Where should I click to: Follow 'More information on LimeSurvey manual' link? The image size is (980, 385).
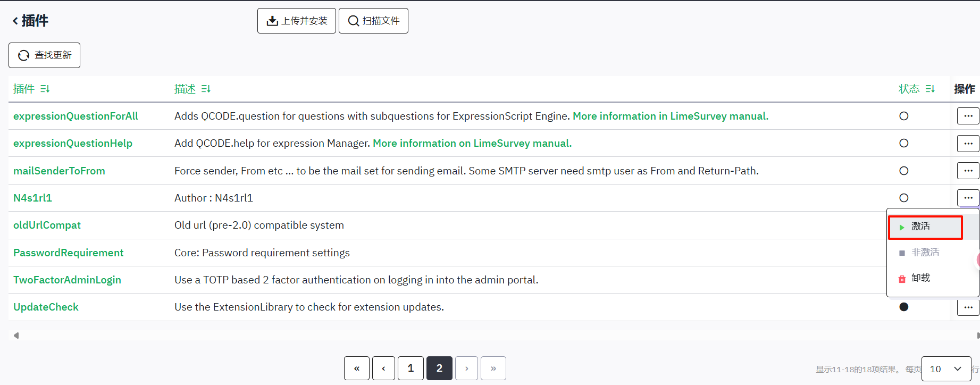tap(472, 143)
